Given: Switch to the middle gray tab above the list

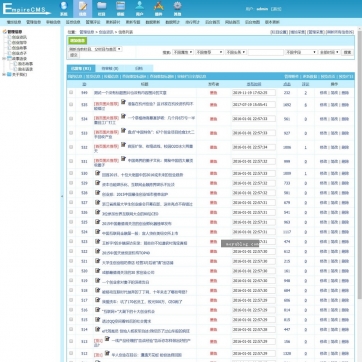Looking at the screenshot, I should pos(110,68).
